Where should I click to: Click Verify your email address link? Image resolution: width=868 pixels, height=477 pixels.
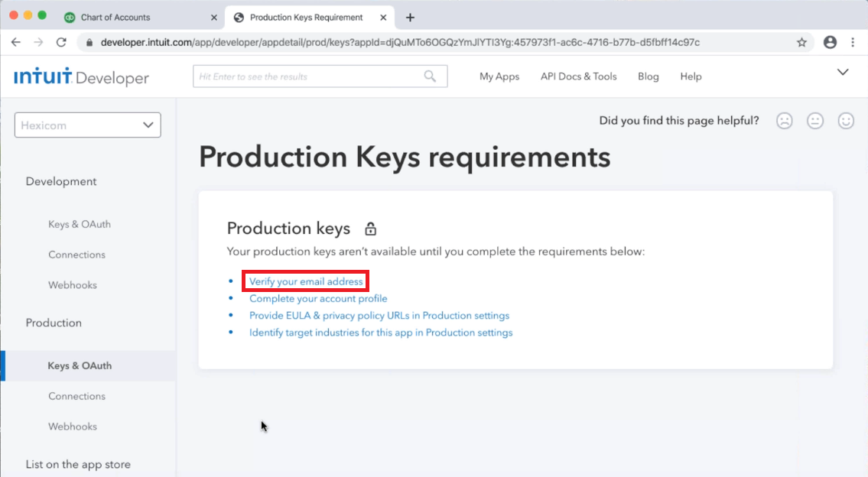pyautogui.click(x=306, y=281)
